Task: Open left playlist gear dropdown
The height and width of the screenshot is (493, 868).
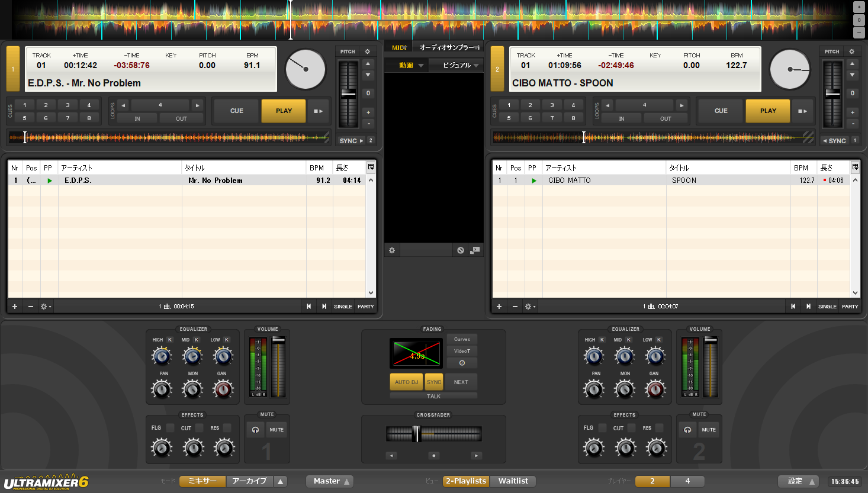Action: pos(46,307)
